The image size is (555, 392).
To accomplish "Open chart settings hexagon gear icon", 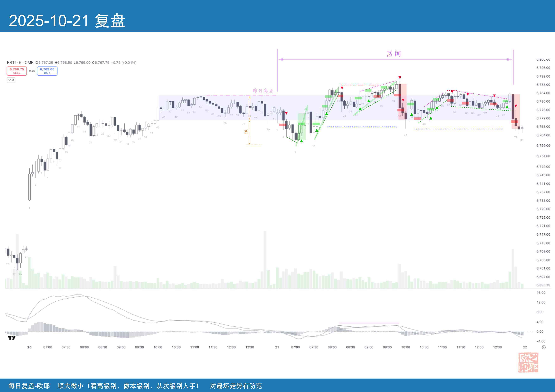I will coord(544,347).
